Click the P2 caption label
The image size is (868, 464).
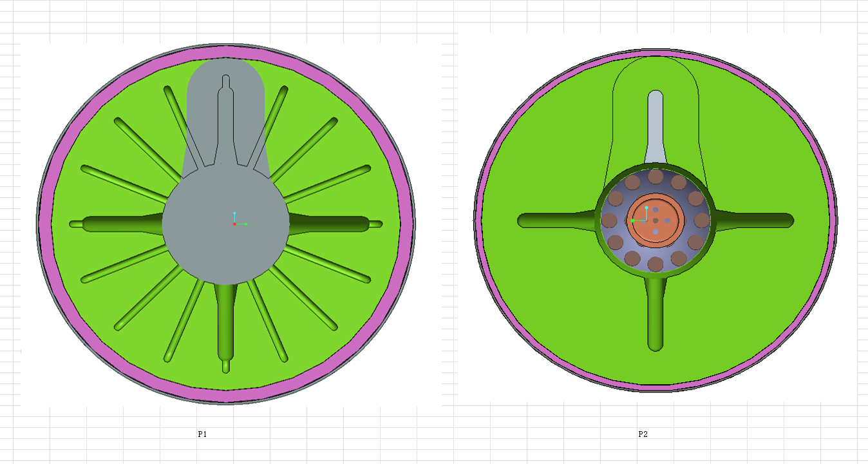[x=643, y=434]
